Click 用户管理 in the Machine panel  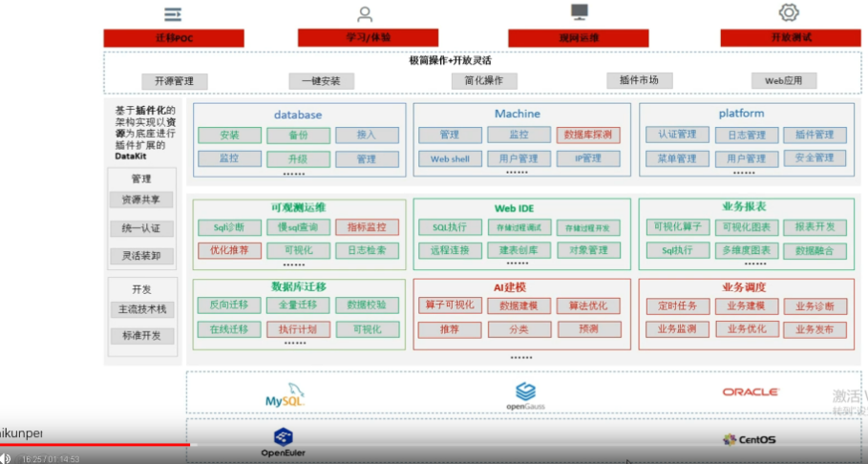[x=519, y=158]
